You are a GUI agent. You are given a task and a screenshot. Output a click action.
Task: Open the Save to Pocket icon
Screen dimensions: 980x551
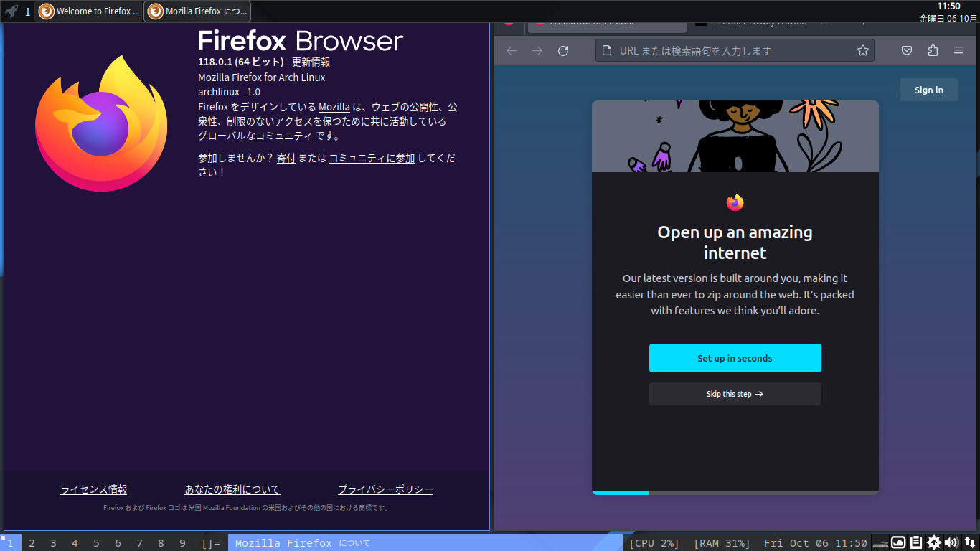coord(907,50)
